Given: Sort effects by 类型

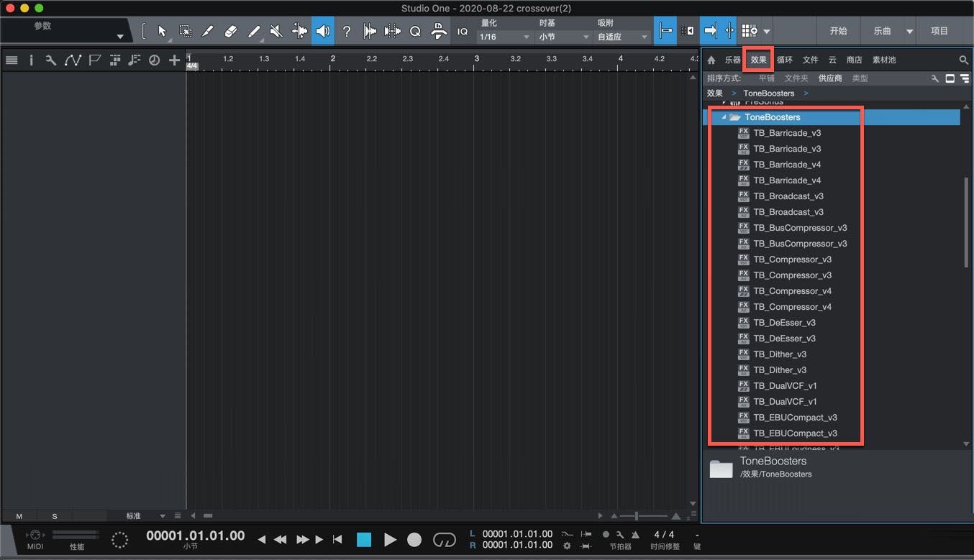Looking at the screenshot, I should click(x=860, y=78).
